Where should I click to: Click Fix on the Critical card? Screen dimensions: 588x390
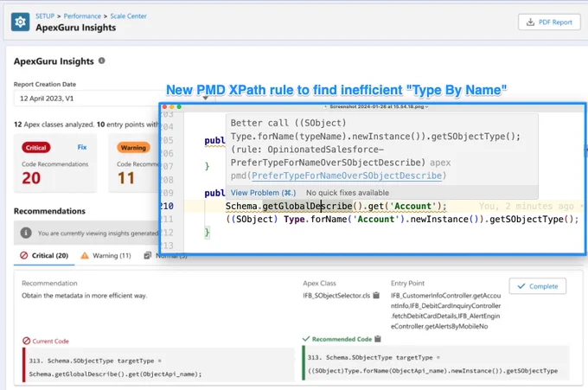click(82, 147)
